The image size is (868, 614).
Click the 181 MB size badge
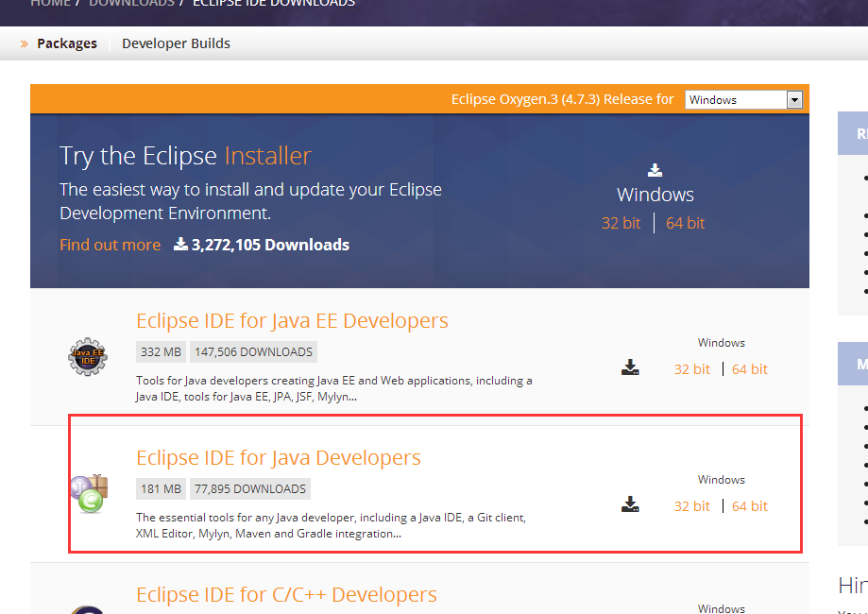pyautogui.click(x=162, y=489)
